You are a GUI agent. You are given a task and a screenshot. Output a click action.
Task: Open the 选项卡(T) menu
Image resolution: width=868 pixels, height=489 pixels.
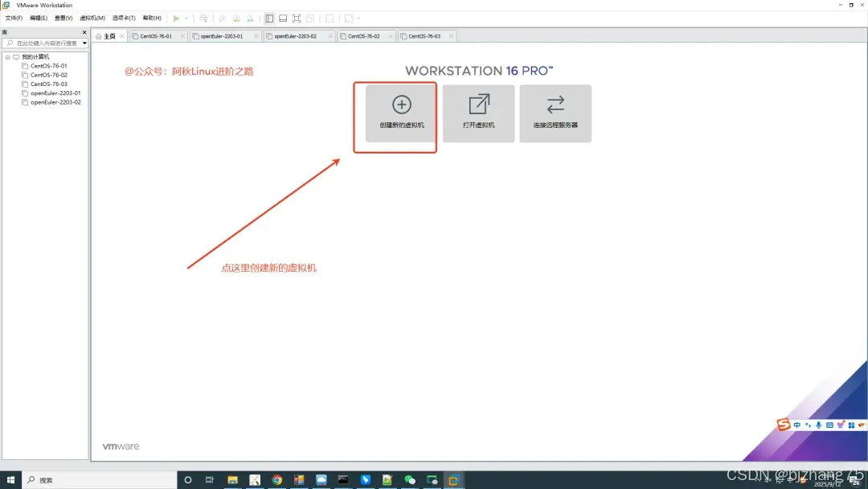point(124,18)
